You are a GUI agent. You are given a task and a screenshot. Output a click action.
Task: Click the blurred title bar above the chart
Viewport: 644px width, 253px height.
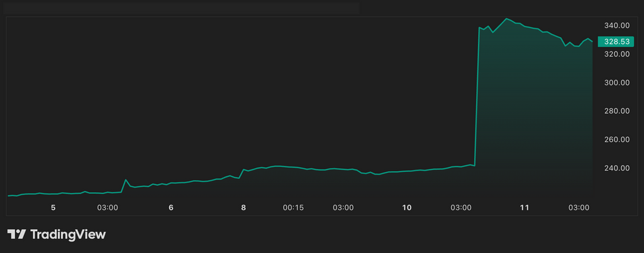(182, 8)
